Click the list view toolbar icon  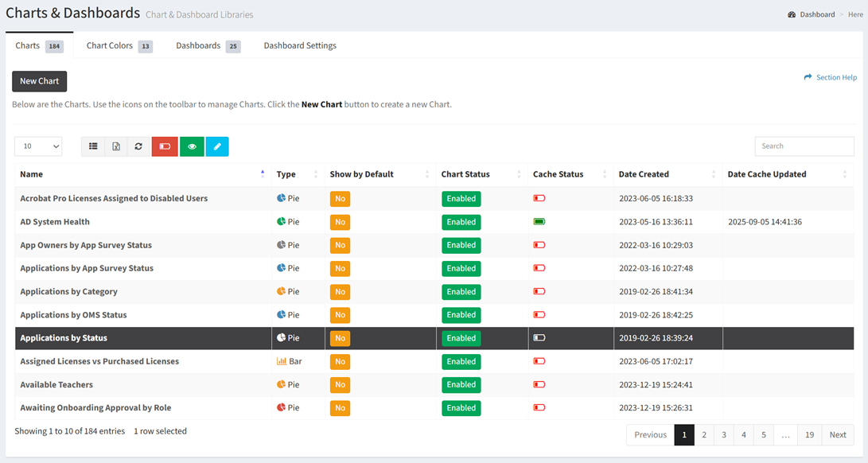click(x=93, y=146)
